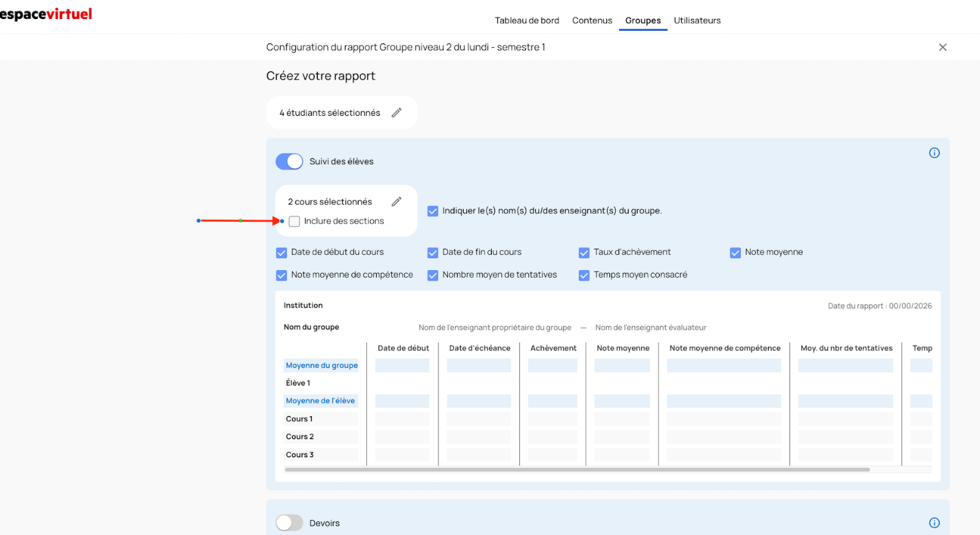Click the espacevirtuel logo
Image resolution: width=980 pixels, height=535 pixels.
[x=46, y=14]
